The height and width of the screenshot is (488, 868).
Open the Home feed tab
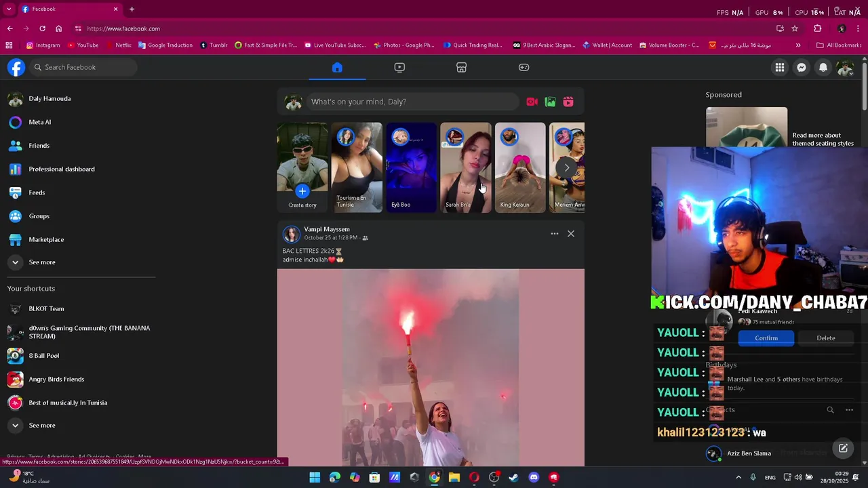[337, 67]
